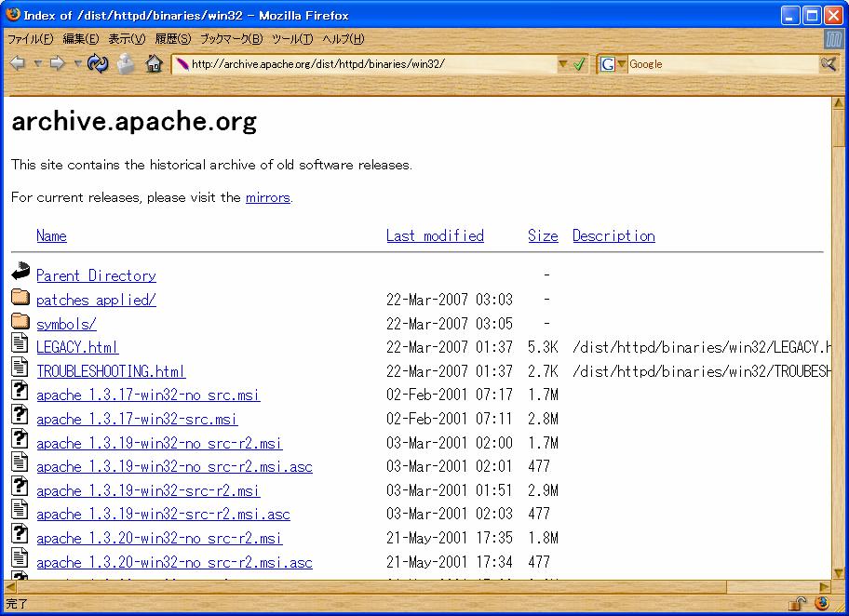
Task: Open the ブックマーク(B) menu
Action: 231,39
